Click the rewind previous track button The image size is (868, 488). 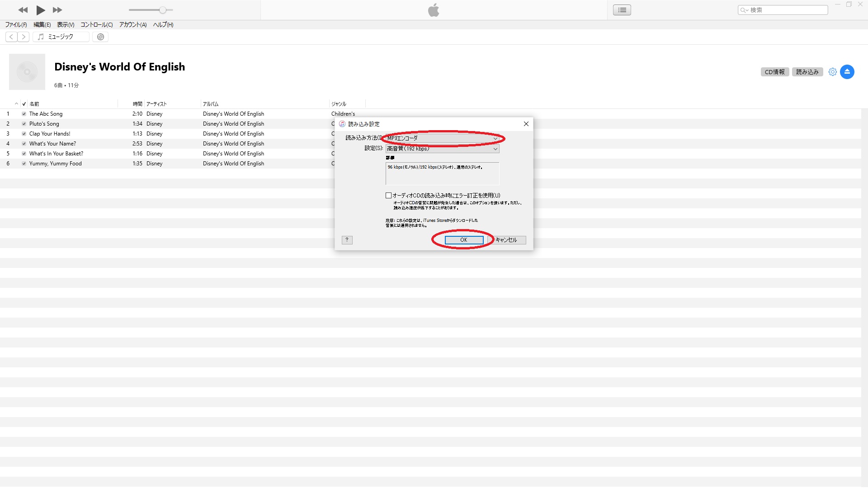pyautogui.click(x=23, y=10)
